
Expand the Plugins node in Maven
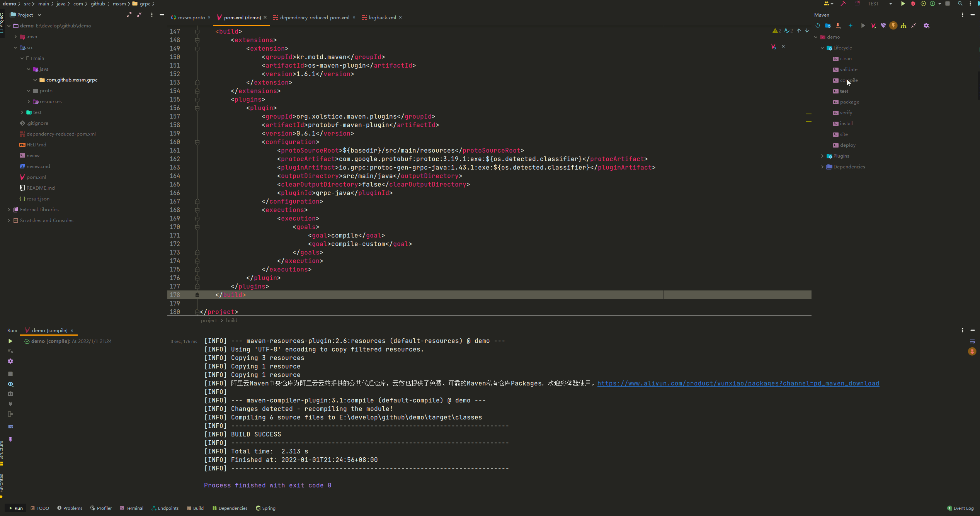point(822,156)
